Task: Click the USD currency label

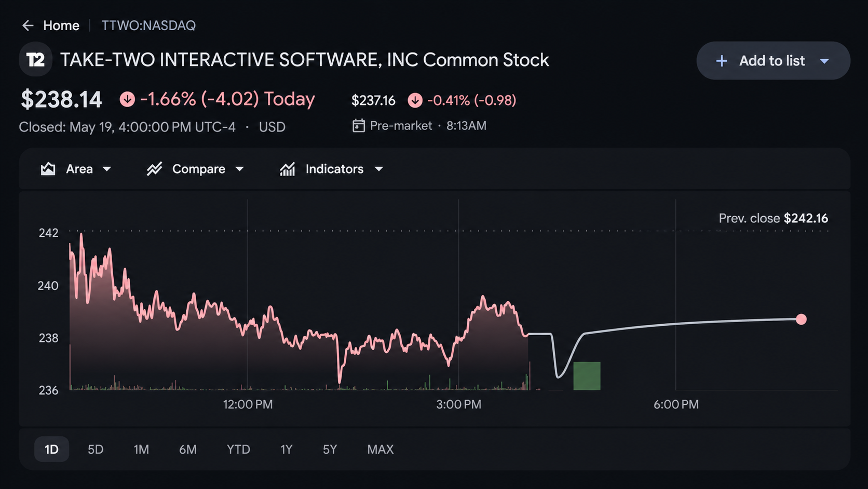Action: click(272, 127)
